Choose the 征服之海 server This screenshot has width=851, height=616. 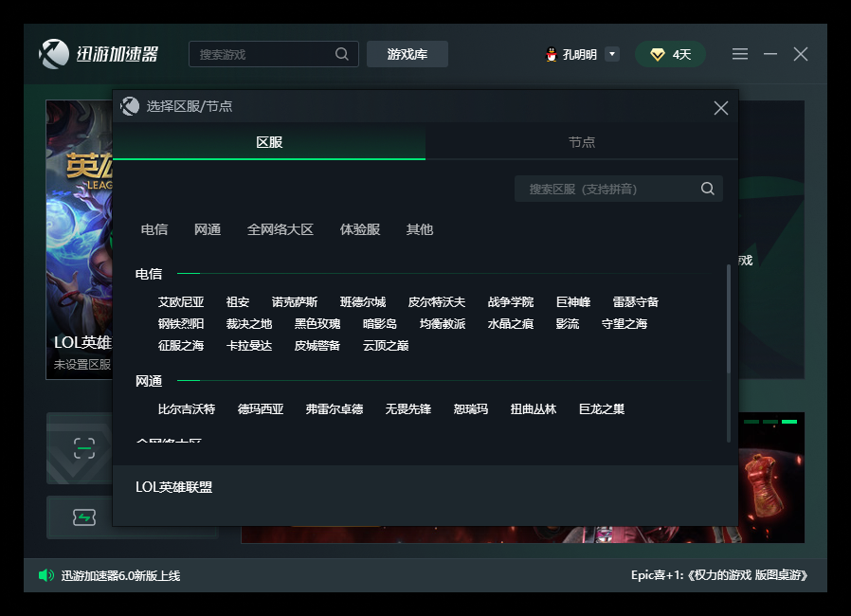(181, 346)
